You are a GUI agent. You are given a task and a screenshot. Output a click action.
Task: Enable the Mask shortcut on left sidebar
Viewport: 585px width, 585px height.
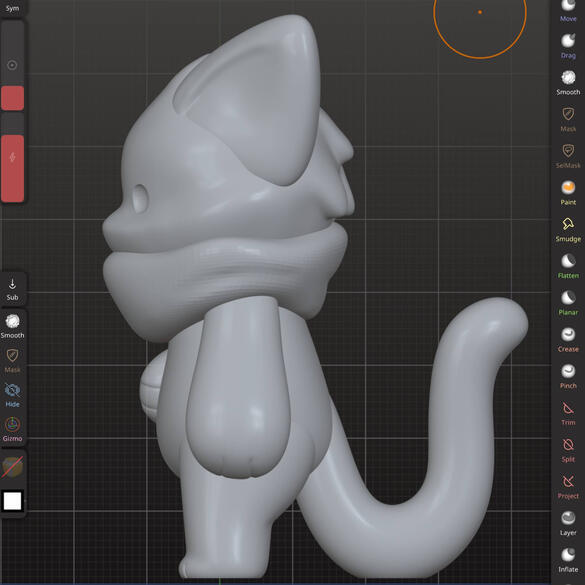pyautogui.click(x=12, y=361)
